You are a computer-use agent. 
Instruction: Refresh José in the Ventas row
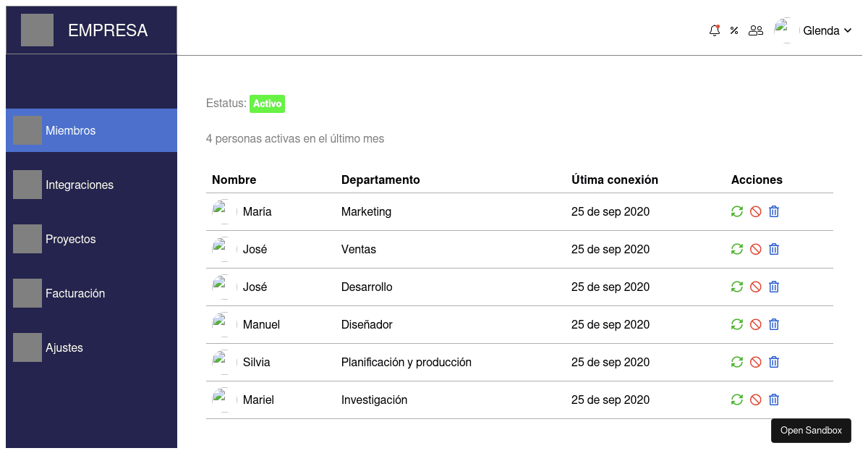coord(737,249)
